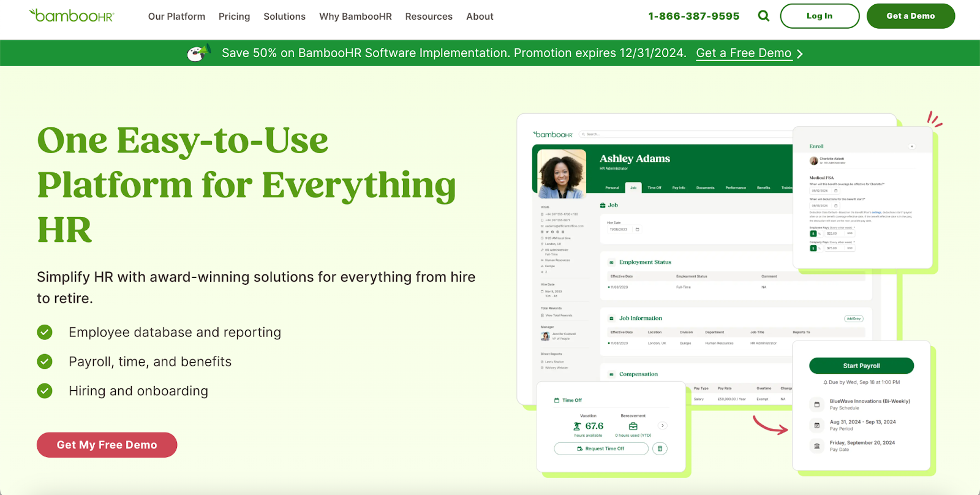
Task: Click the mockup Search field
Action: point(686,134)
